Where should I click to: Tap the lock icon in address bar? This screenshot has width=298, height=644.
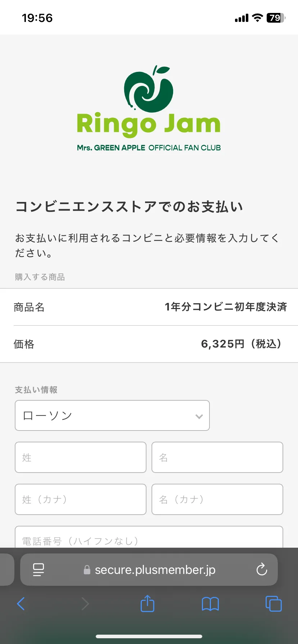[87, 570]
